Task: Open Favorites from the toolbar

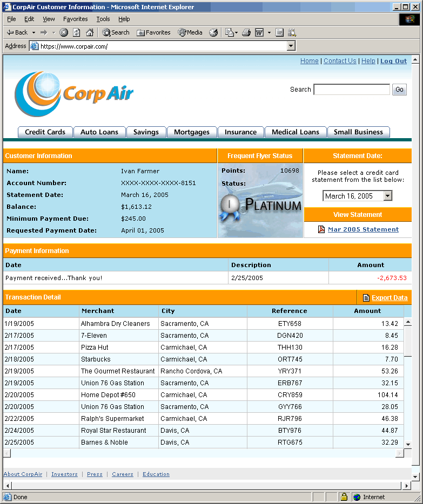Action: click(153, 32)
